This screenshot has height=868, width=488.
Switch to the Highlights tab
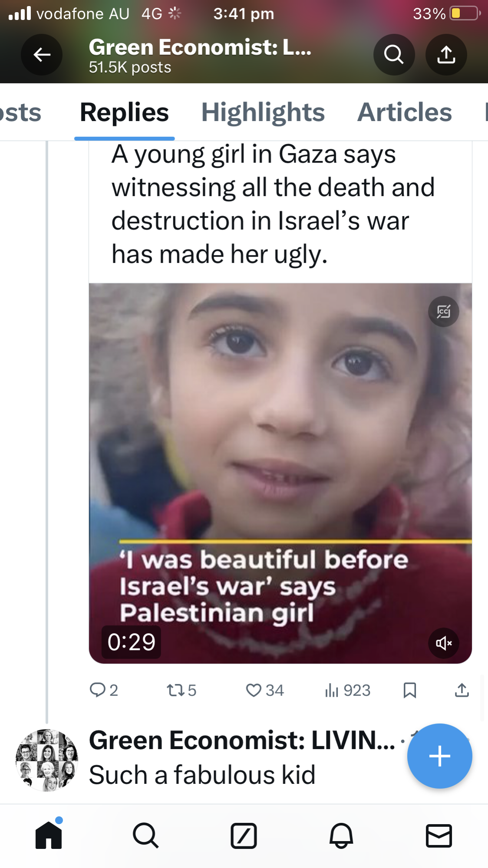(x=263, y=112)
